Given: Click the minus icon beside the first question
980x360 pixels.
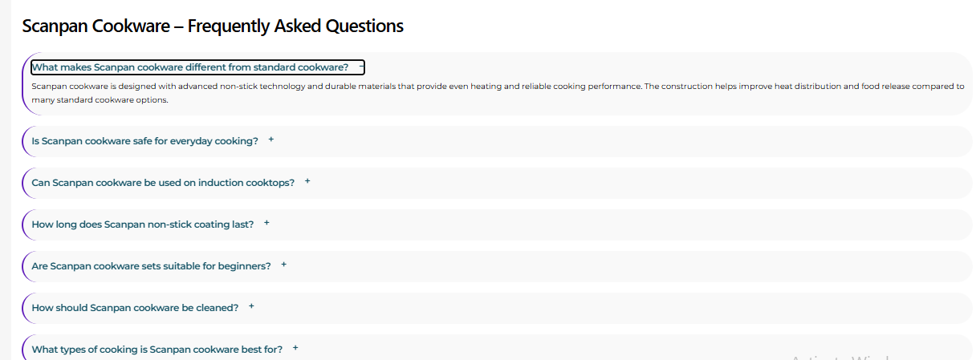Looking at the screenshot, I should [361, 67].
